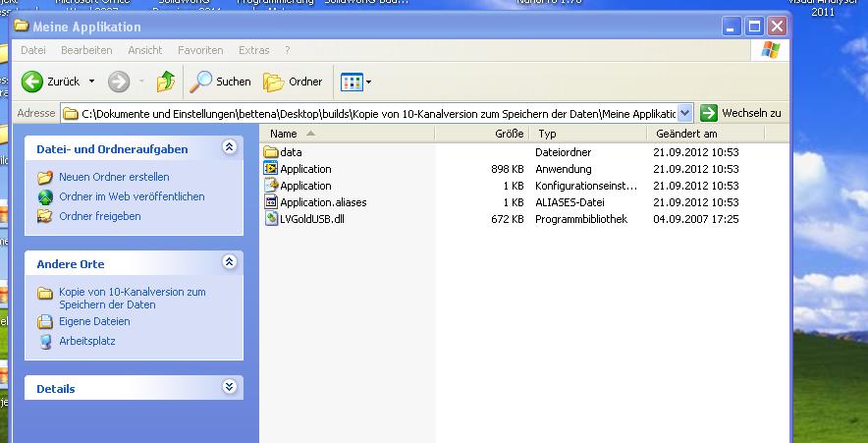Click the Programmbibliothek type cell
868x443 pixels.
pos(581,219)
